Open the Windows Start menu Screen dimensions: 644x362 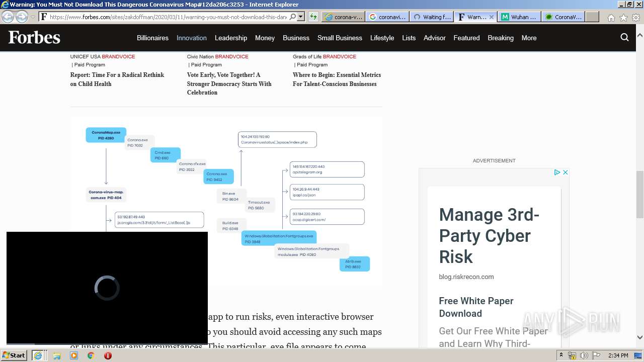tap(14, 355)
